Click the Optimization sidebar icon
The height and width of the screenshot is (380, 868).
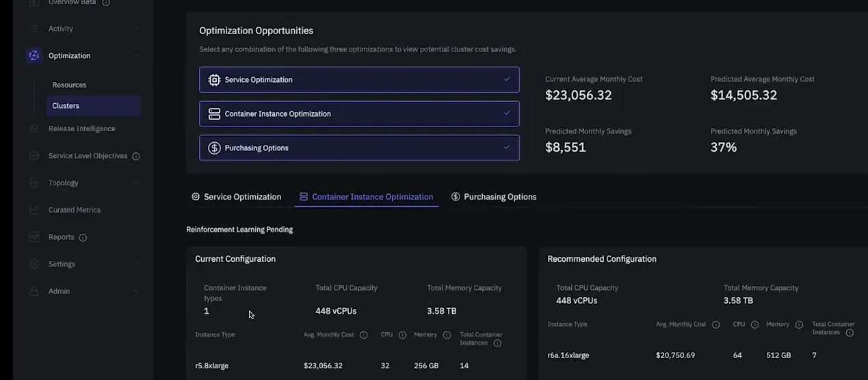[x=34, y=56]
